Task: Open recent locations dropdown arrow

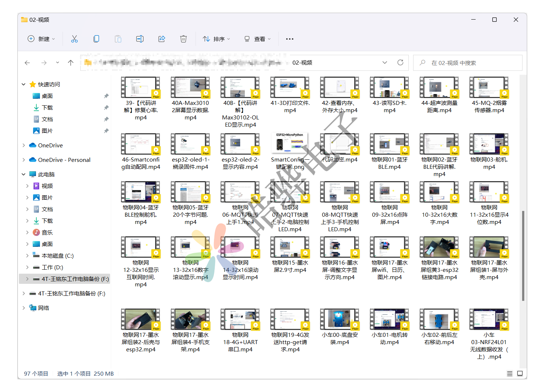Action: click(x=57, y=63)
